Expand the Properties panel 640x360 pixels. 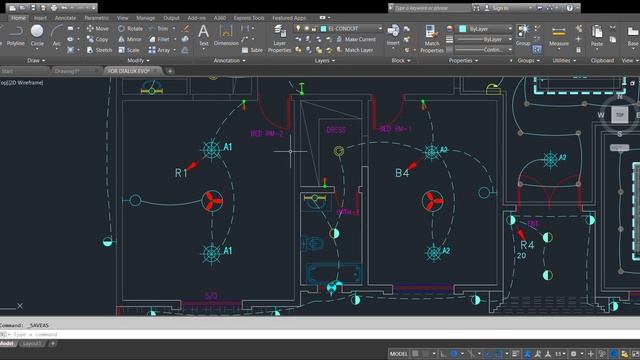(463, 60)
